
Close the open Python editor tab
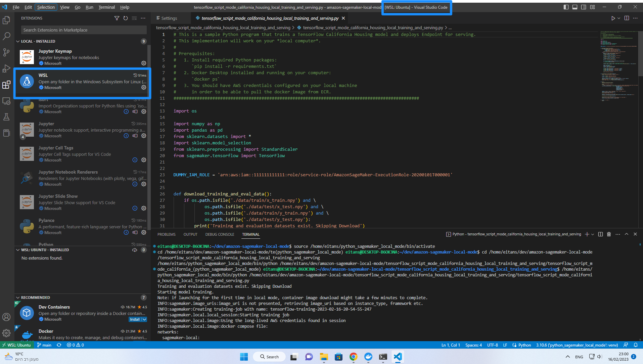pos(343,18)
